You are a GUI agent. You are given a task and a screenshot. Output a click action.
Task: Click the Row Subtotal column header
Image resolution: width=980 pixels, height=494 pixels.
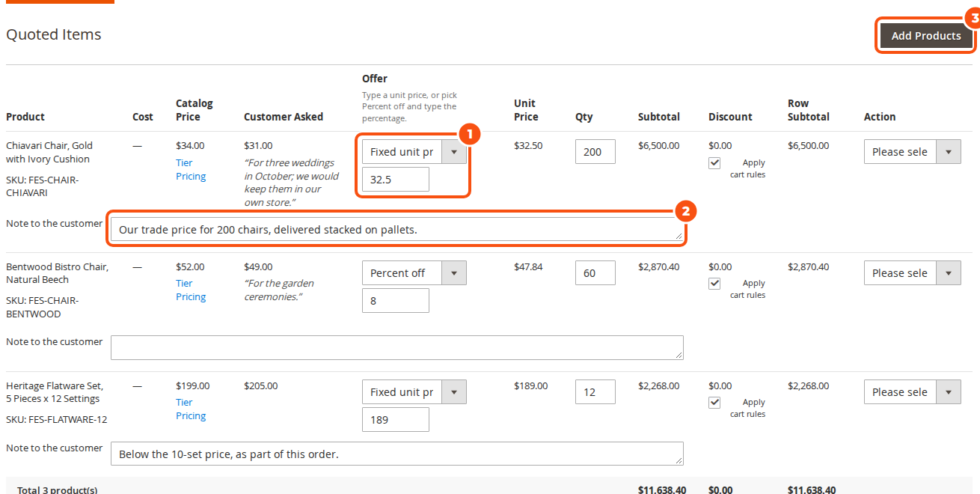(x=809, y=110)
